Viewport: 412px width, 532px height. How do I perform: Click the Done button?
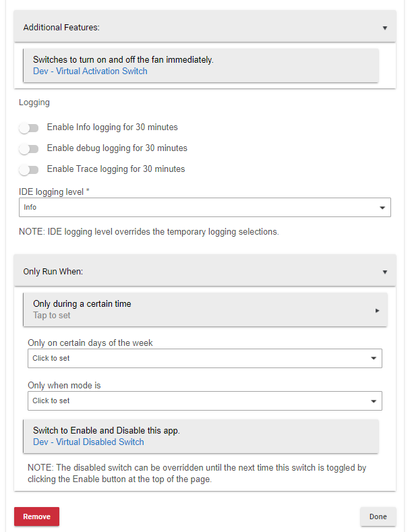point(378,516)
